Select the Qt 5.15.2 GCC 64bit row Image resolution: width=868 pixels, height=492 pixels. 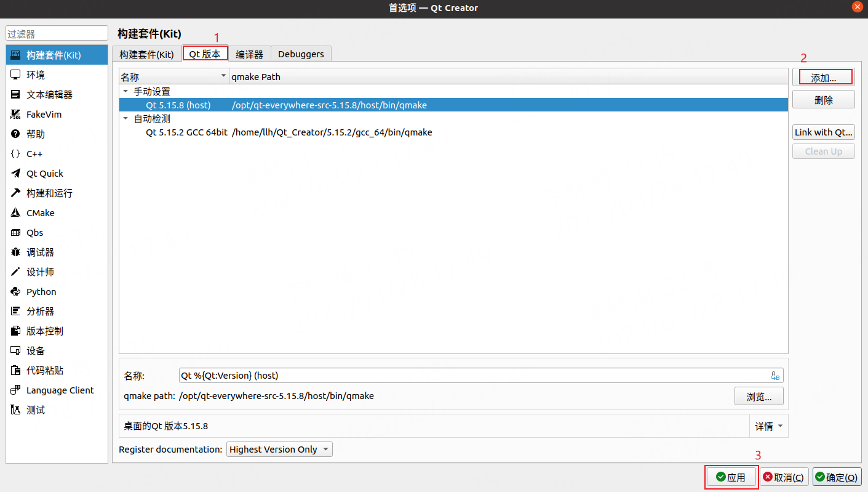tap(454, 132)
